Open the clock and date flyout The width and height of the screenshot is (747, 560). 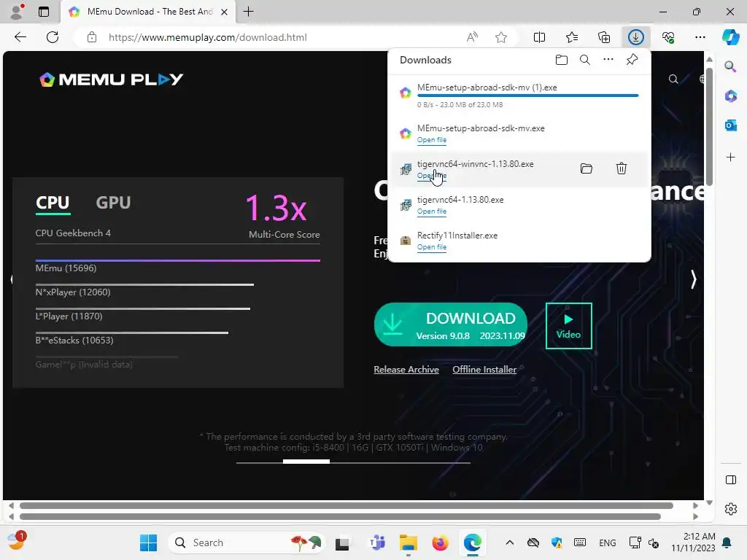click(693, 542)
